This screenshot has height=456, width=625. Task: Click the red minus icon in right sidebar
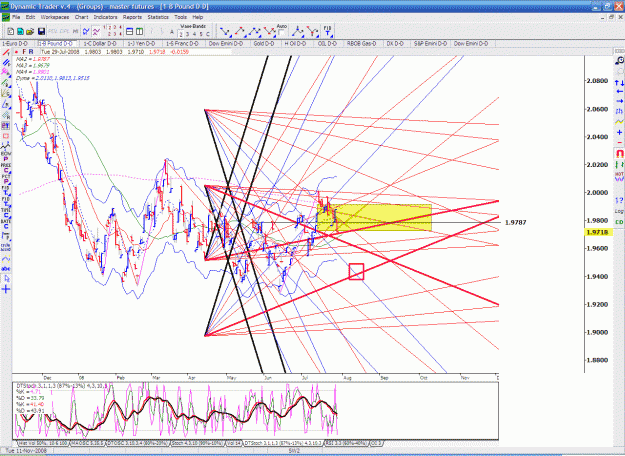click(619, 142)
